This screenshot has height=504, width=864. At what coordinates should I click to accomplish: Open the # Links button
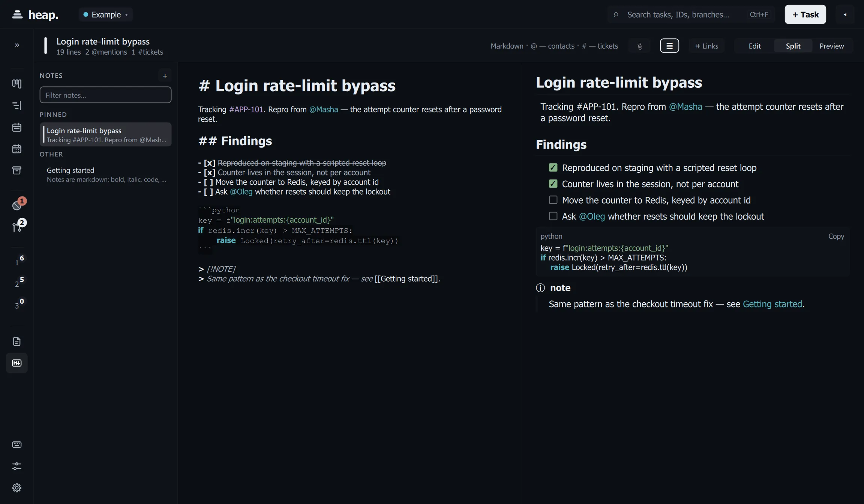click(x=706, y=46)
